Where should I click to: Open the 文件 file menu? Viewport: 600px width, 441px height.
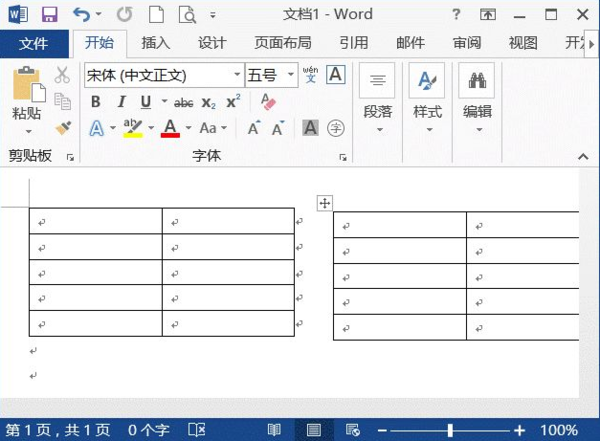[x=34, y=43]
